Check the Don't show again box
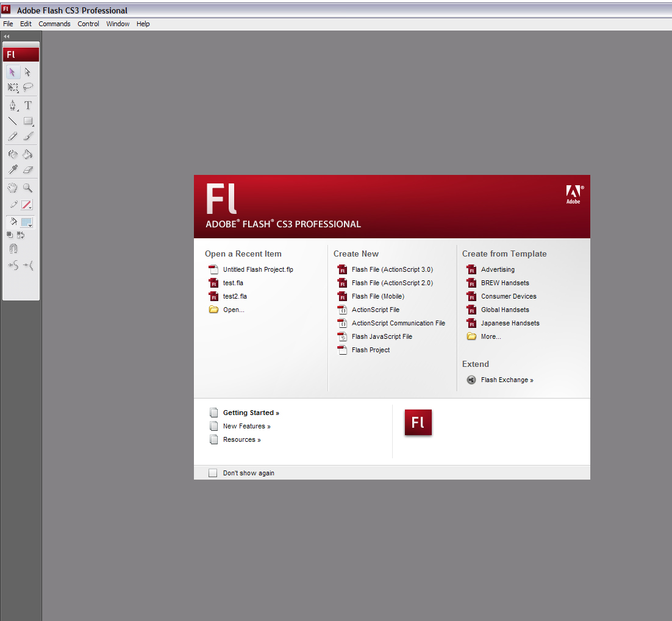 pos(213,473)
